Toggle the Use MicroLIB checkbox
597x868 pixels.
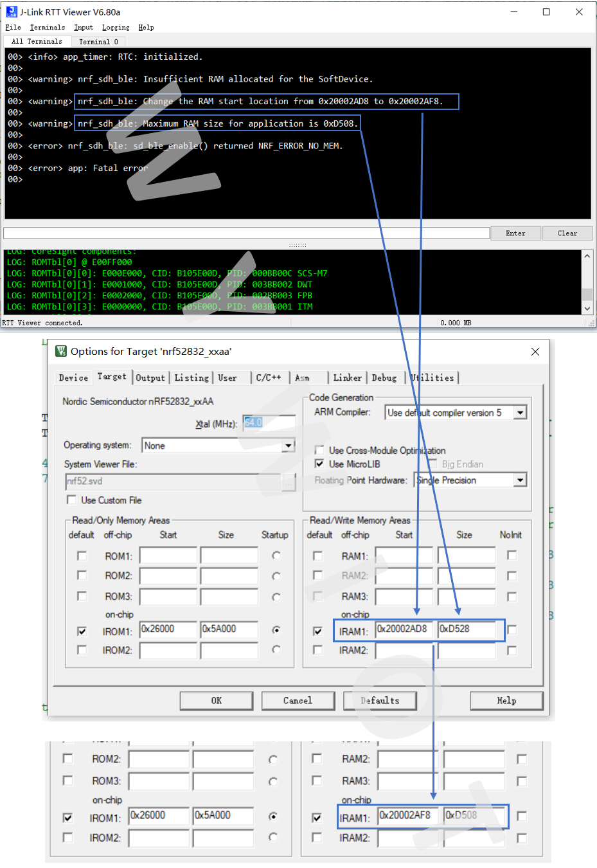pyautogui.click(x=319, y=464)
